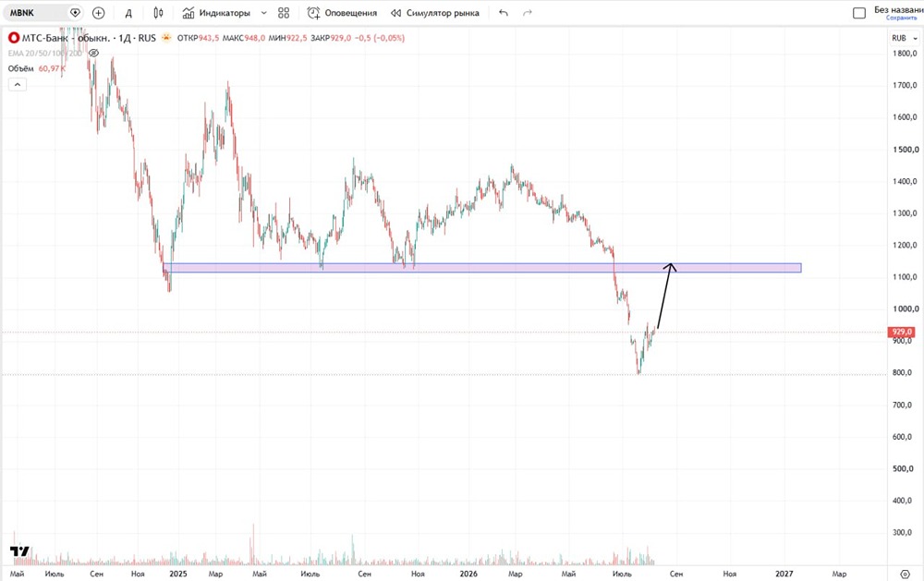The height and width of the screenshot is (581, 924).
Task: Show the hidden EMA 20/50/100/200 indicator
Action: pyautogui.click(x=93, y=53)
